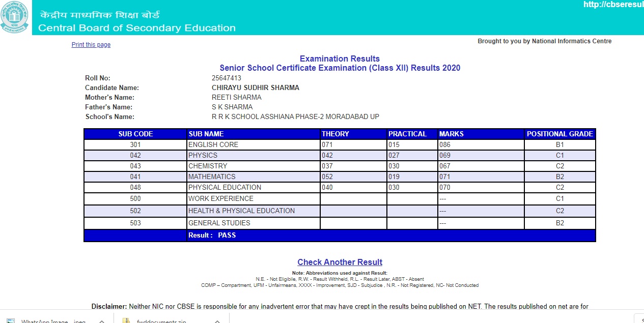Click the MARKS column header
Image resolution: width=644 pixels, height=323 pixels.
(481, 134)
